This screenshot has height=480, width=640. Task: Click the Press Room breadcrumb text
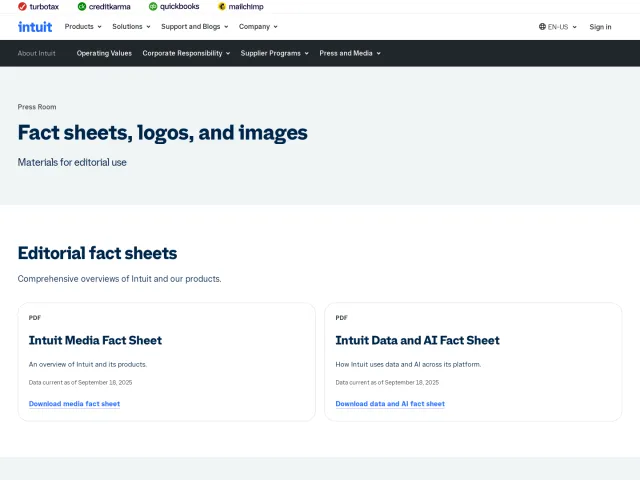point(37,107)
